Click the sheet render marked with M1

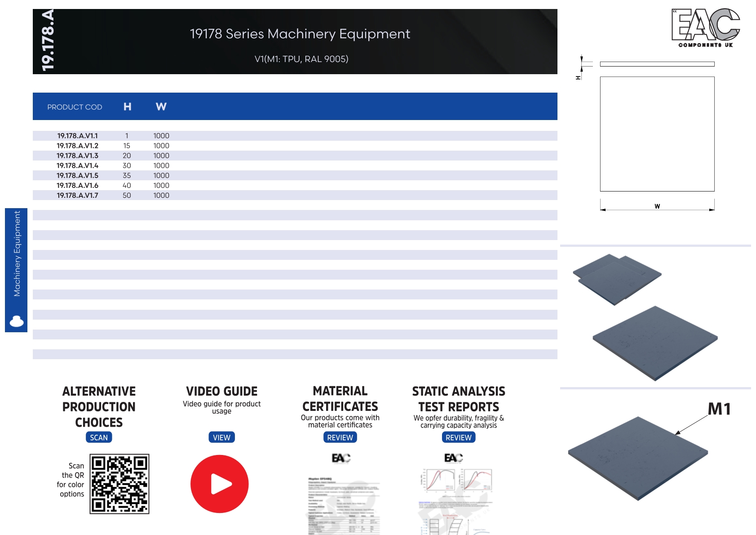point(638,458)
